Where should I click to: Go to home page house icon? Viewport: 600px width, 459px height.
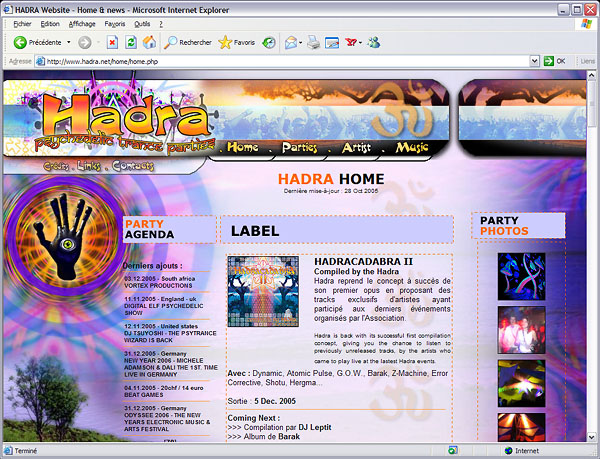click(x=149, y=42)
